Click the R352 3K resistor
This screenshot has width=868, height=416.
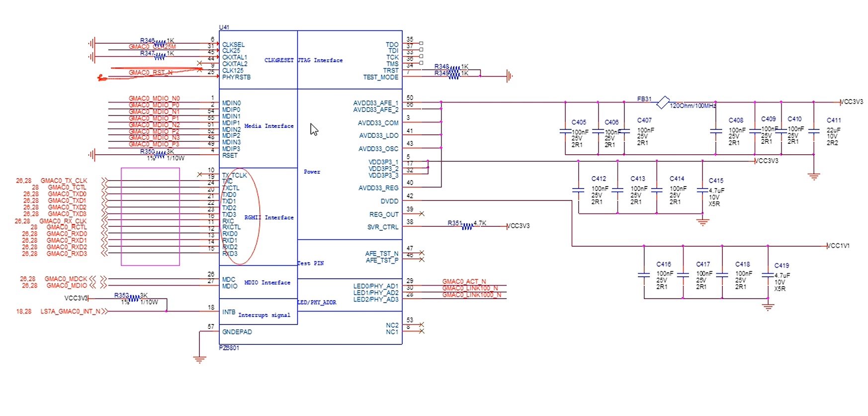(x=134, y=299)
